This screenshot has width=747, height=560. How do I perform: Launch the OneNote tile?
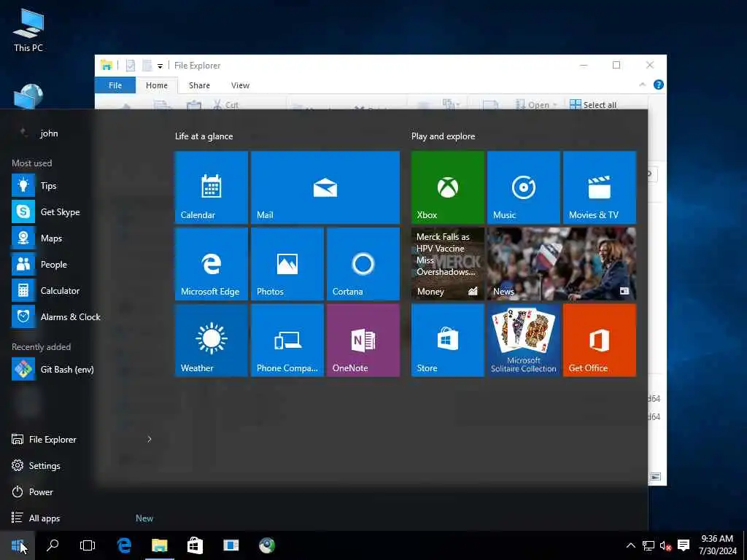[x=363, y=341]
